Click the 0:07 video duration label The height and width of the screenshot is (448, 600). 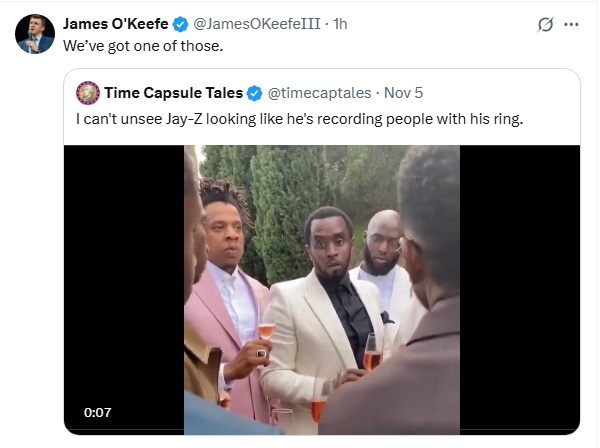coord(96,411)
